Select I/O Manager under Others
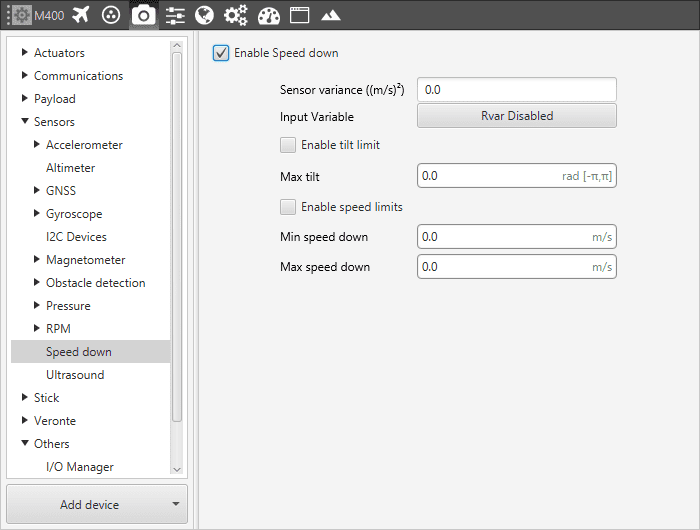Viewport: 700px width, 530px height. (x=80, y=467)
